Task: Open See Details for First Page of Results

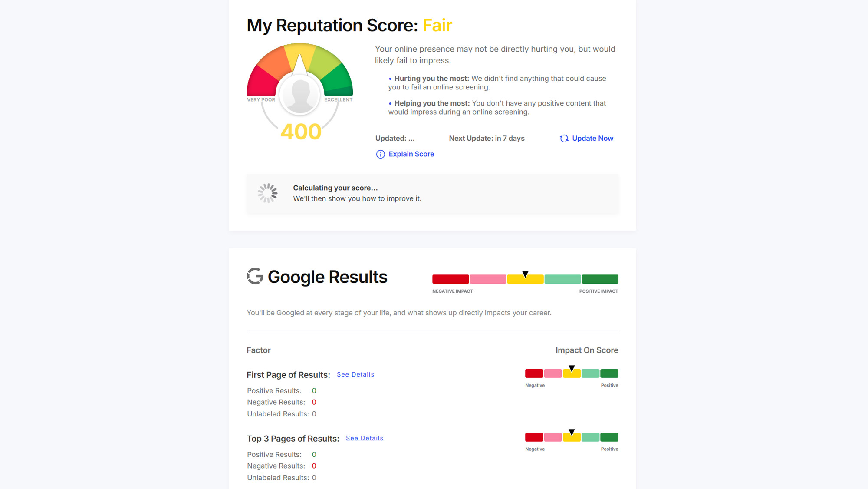Action: (355, 374)
